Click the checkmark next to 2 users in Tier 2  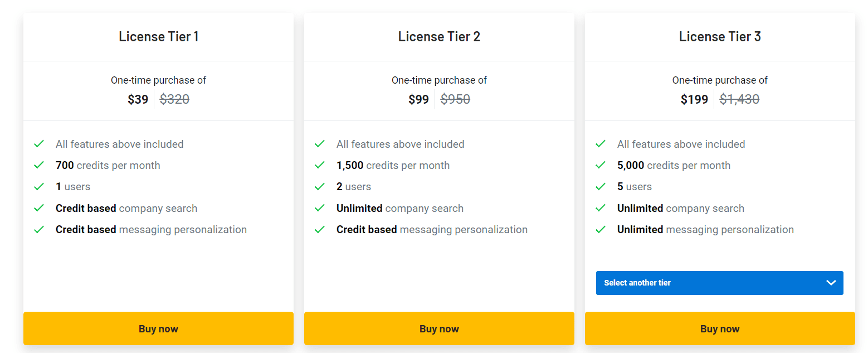click(x=320, y=186)
